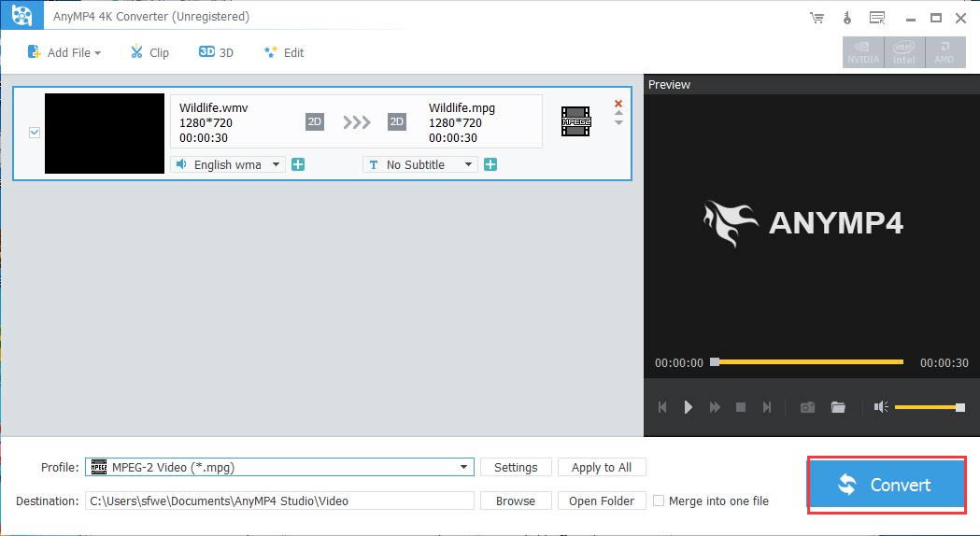Take a snapshot with camera icon

click(x=807, y=407)
